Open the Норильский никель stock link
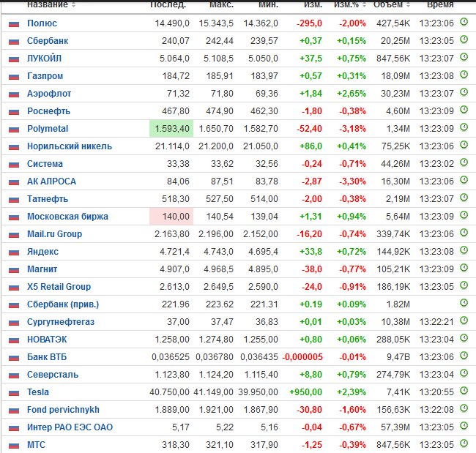The image size is (476, 453). 70,146
